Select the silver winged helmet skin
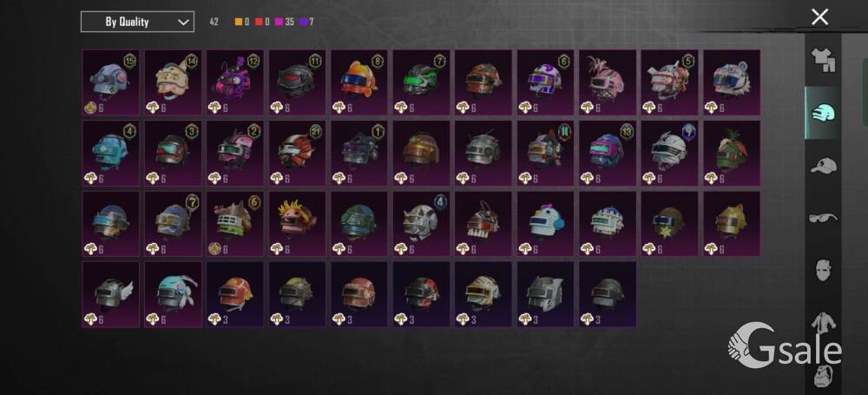868x395 pixels. (111, 294)
